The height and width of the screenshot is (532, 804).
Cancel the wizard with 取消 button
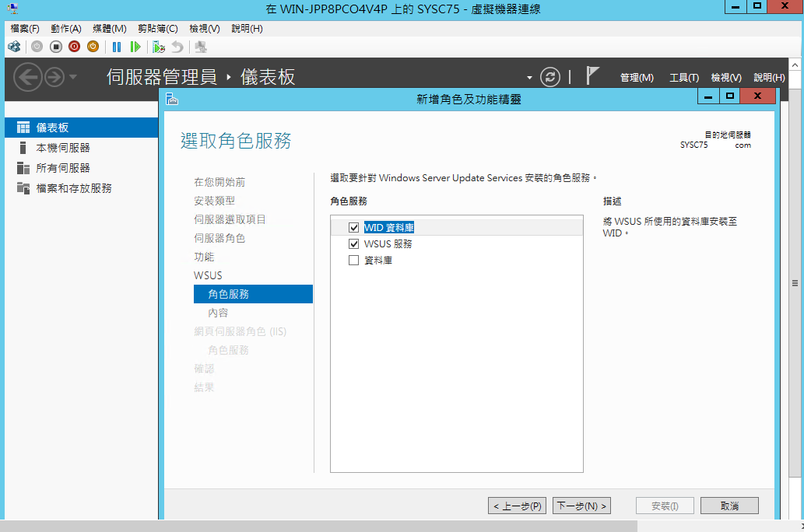[x=729, y=506]
